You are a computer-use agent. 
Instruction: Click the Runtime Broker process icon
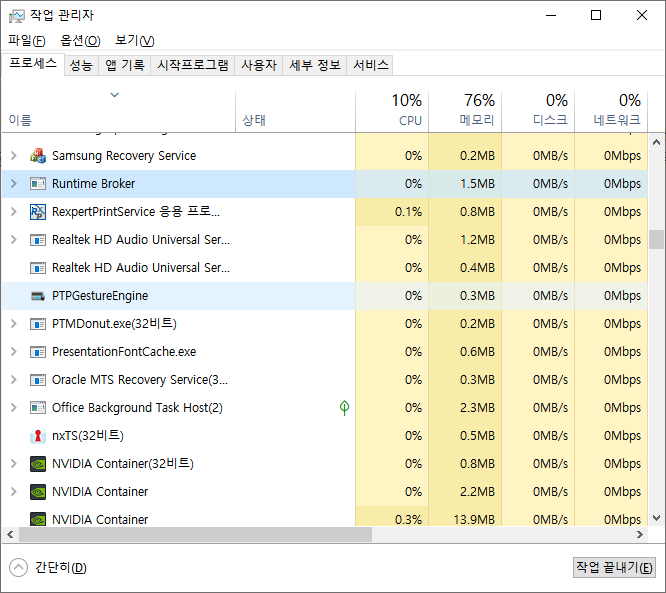(38, 184)
